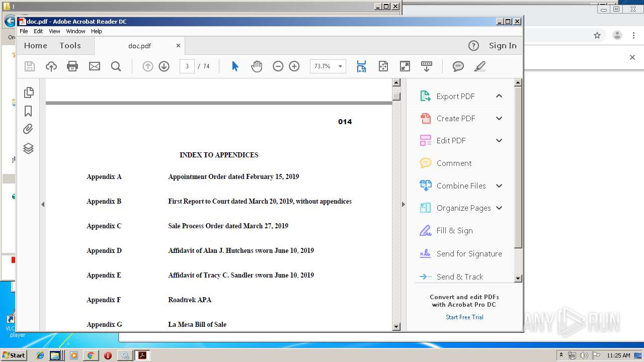Collapse the right tools pane arrow
The image size is (644, 362).
pyautogui.click(x=403, y=204)
